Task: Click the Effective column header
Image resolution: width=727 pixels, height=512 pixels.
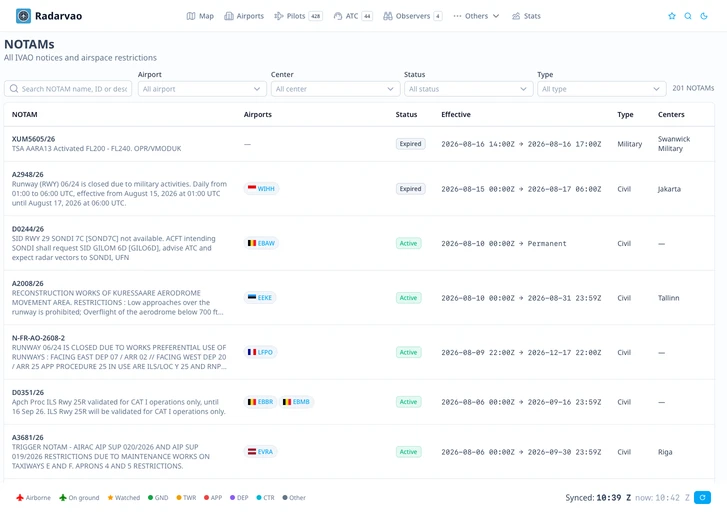Action: tap(456, 114)
